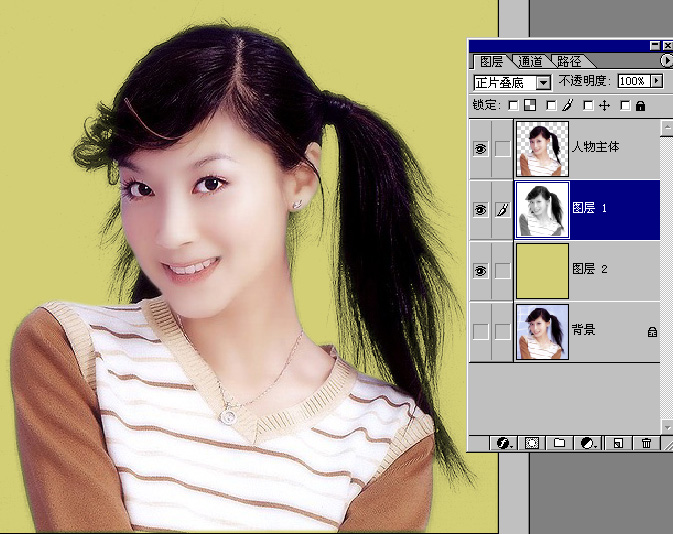Toggle lock all checkbox
This screenshot has width=673, height=534.
[625, 106]
